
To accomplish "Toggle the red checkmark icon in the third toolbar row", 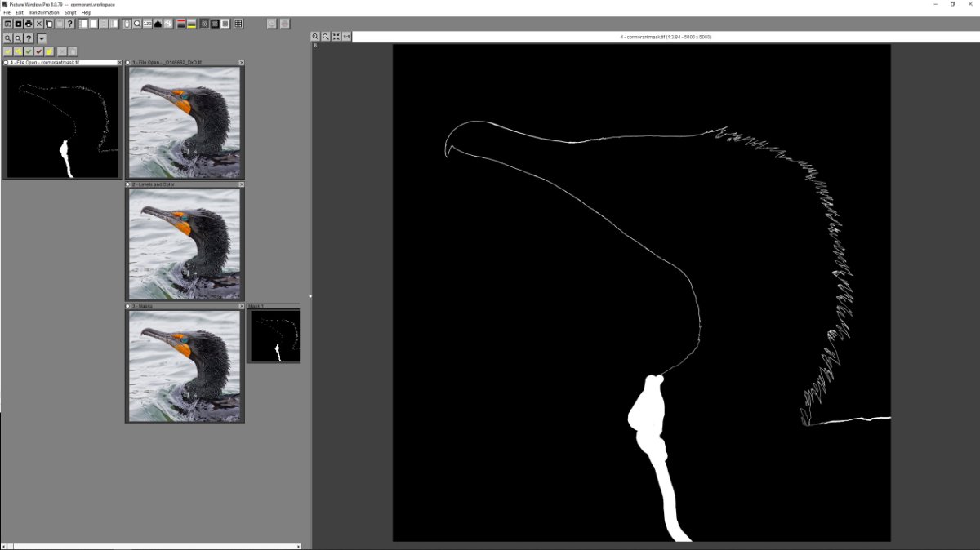I will pos(38,51).
